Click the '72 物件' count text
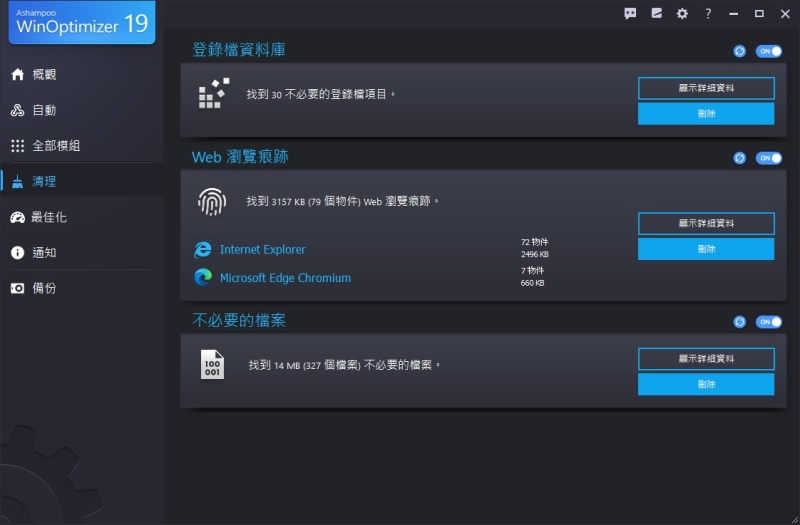The width and height of the screenshot is (800, 525). pyautogui.click(x=534, y=242)
